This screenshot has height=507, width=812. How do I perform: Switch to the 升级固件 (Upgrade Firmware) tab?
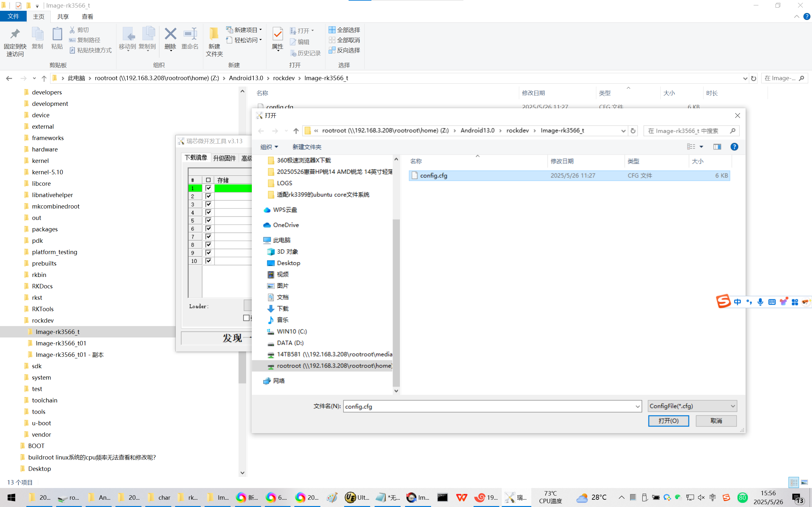tap(225, 158)
